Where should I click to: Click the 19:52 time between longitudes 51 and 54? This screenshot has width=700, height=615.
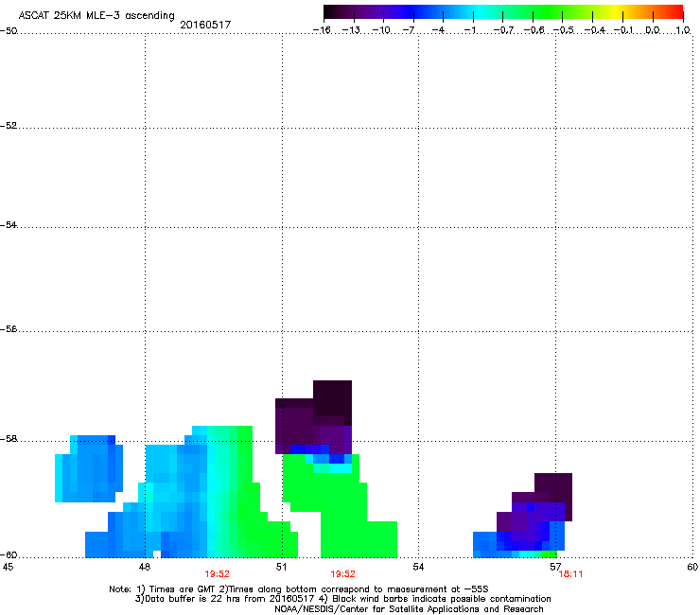coord(342,574)
